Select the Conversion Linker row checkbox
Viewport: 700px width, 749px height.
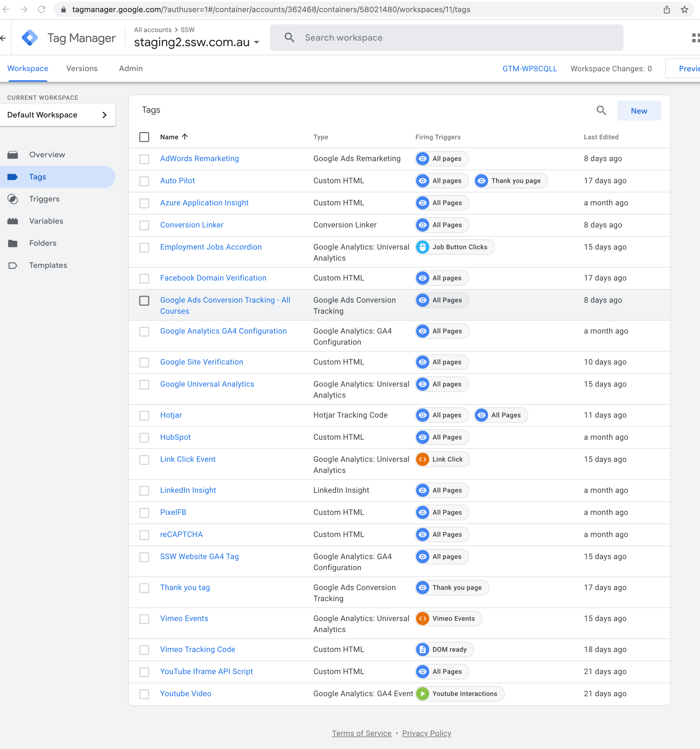(x=144, y=225)
